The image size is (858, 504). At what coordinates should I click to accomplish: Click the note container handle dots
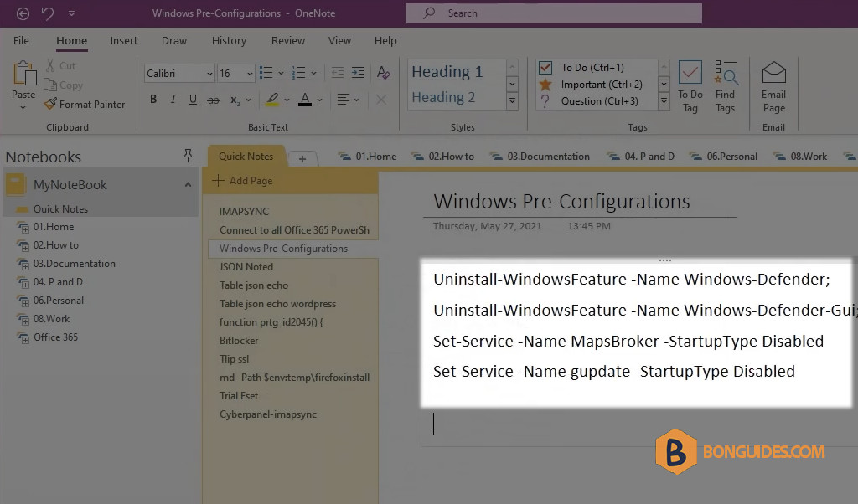click(x=664, y=260)
